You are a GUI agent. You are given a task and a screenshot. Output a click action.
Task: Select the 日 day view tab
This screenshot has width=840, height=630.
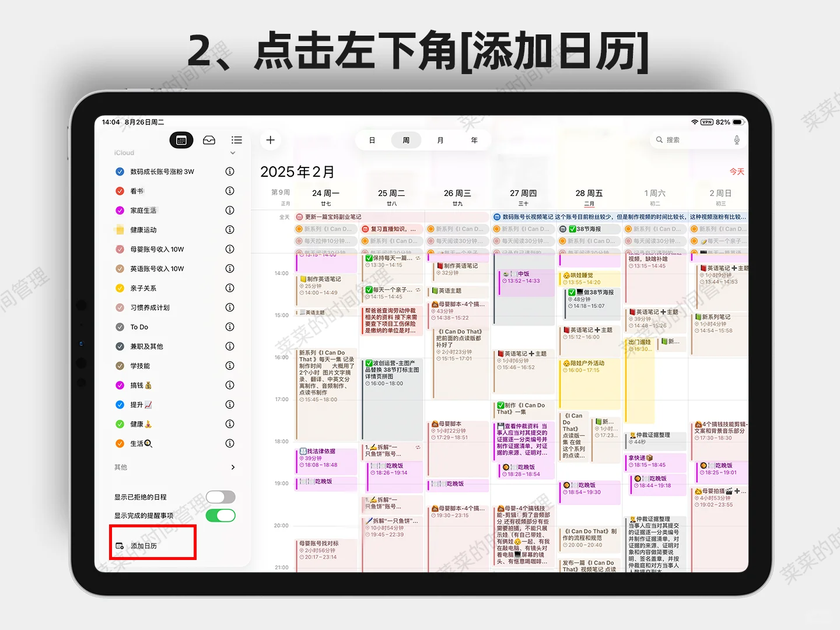(x=372, y=140)
